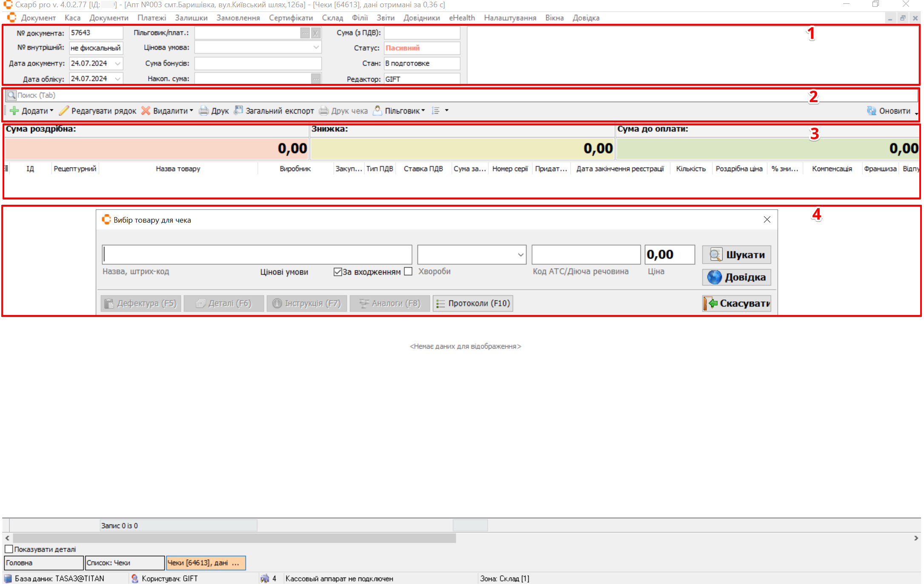This screenshot has width=924, height=584.
Task: Check the box next to Хвороби
Action: click(408, 272)
